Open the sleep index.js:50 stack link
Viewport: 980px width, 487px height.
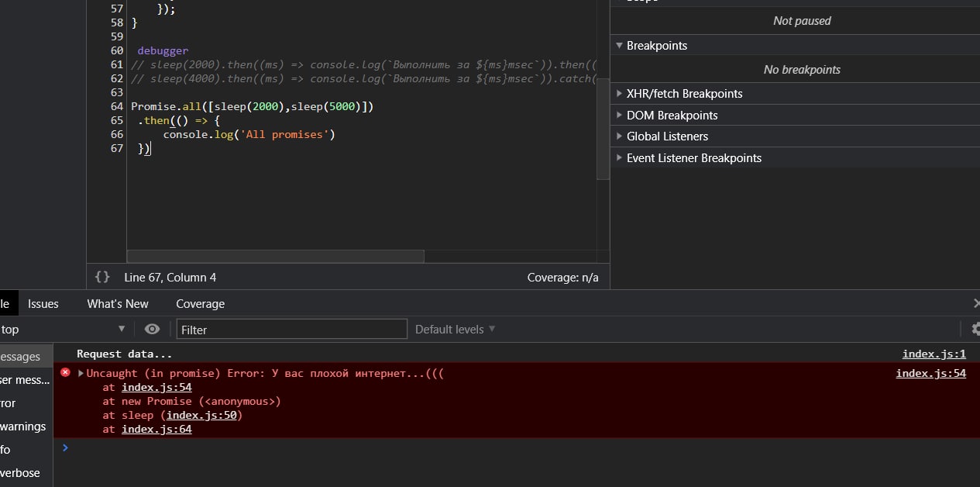202,416
